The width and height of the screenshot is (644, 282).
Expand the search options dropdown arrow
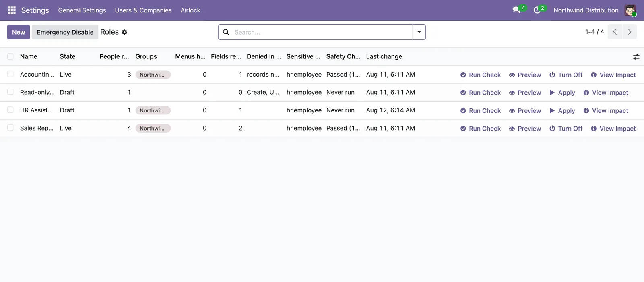pos(419,32)
